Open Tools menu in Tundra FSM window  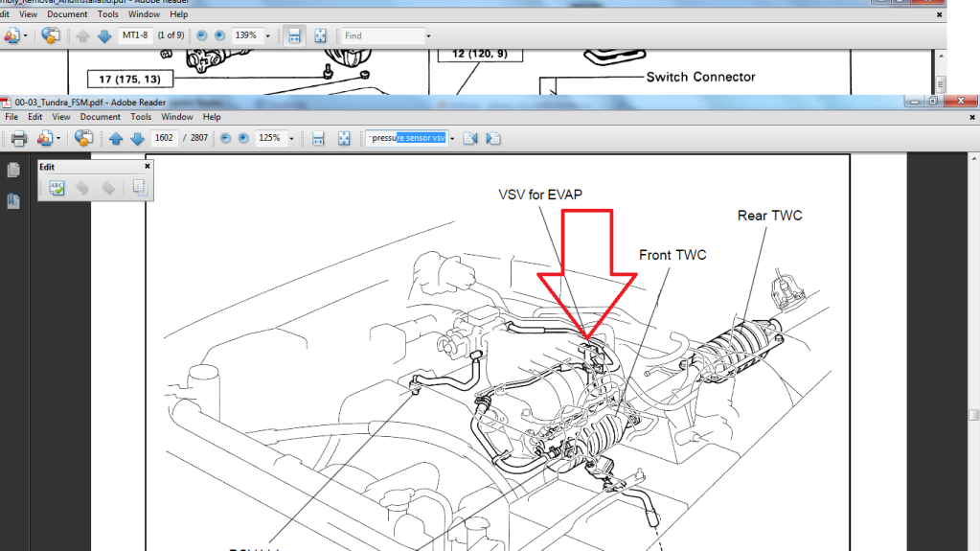141,117
